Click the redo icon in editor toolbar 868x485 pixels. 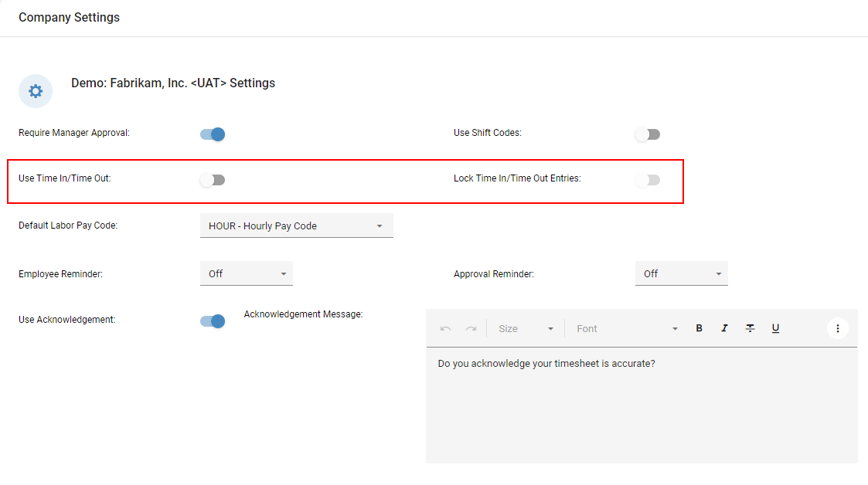[471, 328]
